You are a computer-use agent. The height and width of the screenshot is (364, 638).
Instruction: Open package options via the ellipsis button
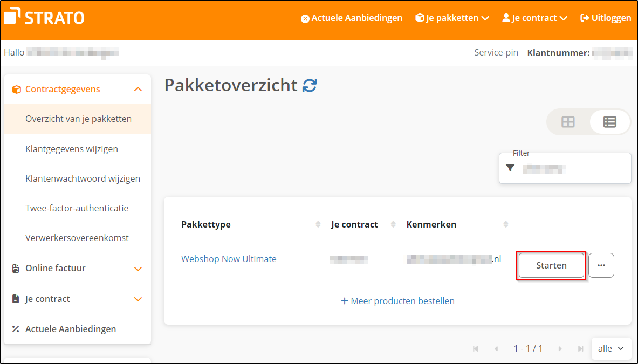click(x=601, y=265)
